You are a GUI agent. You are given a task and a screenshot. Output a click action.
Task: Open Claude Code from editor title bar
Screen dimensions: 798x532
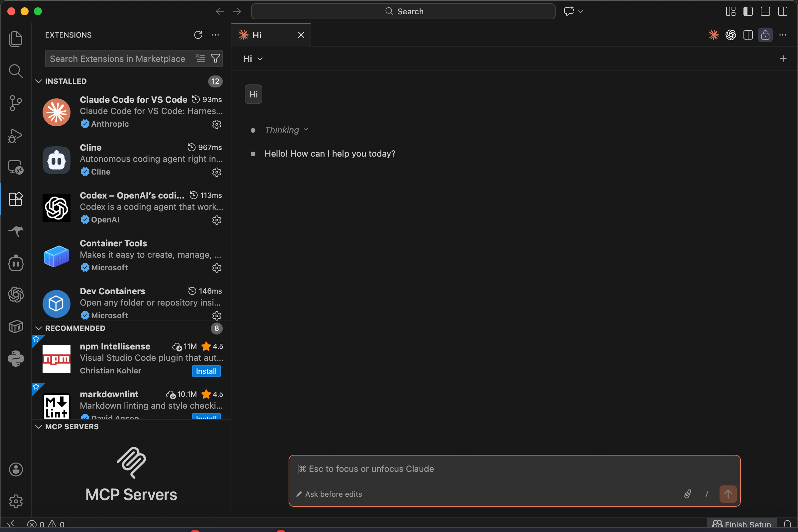[714, 35]
